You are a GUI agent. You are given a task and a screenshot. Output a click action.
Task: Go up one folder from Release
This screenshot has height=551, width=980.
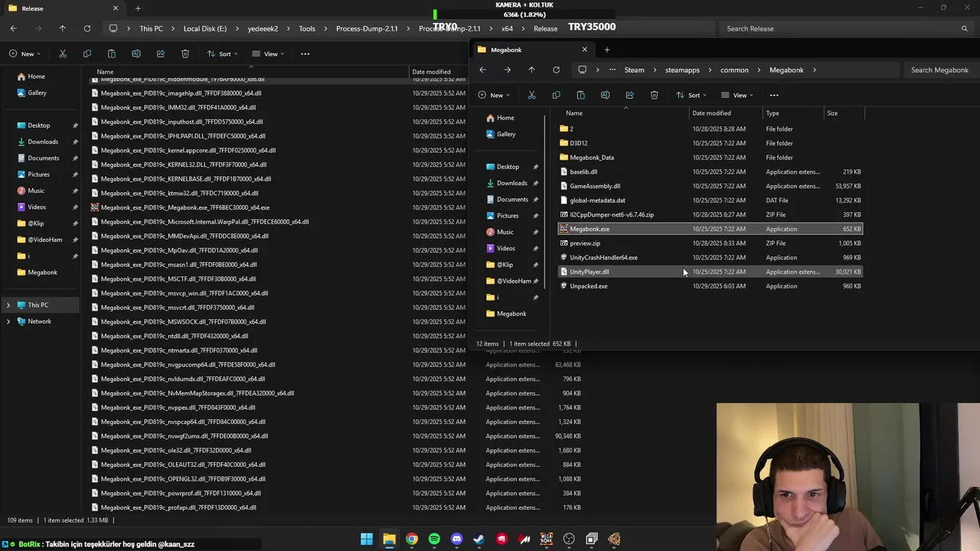point(63,28)
